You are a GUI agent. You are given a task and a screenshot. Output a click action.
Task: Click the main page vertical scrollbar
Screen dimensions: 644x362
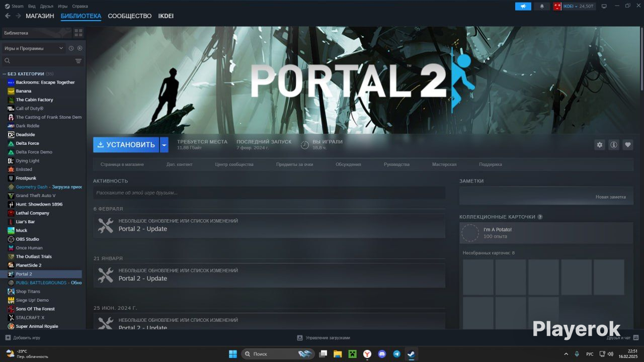641,58
